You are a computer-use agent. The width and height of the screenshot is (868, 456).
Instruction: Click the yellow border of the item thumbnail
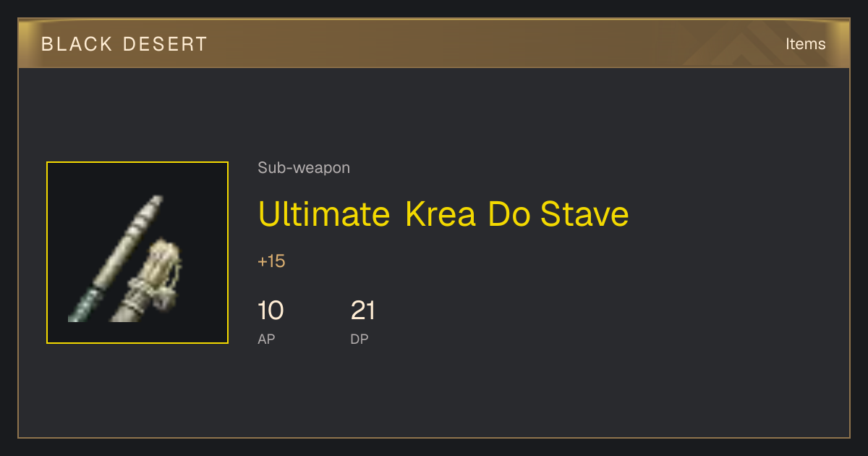click(47, 253)
